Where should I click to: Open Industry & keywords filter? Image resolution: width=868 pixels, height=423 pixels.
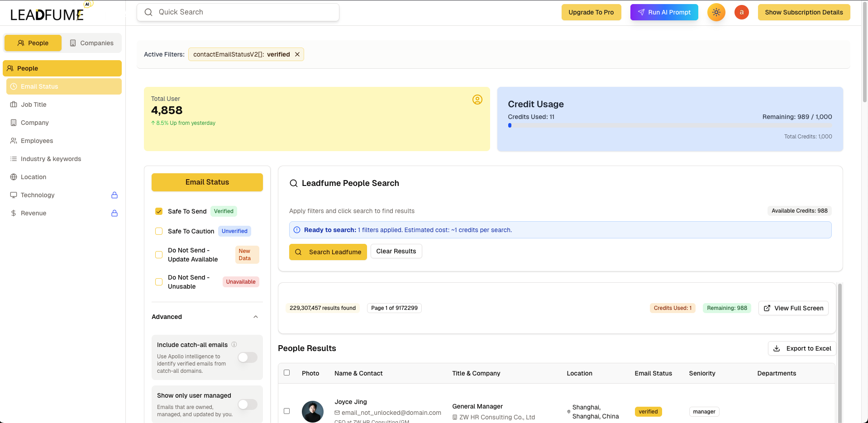(64, 159)
